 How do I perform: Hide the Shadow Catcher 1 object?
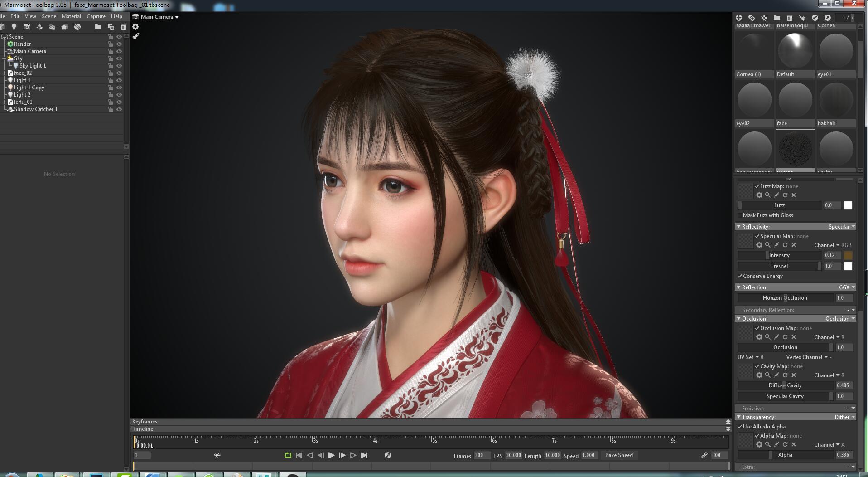point(119,109)
